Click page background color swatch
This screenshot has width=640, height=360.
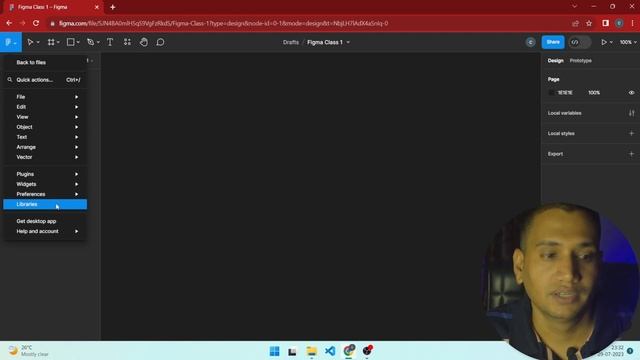tap(551, 93)
